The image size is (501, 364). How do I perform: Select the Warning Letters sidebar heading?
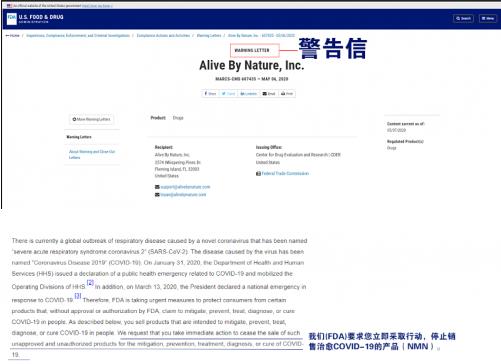point(79,137)
